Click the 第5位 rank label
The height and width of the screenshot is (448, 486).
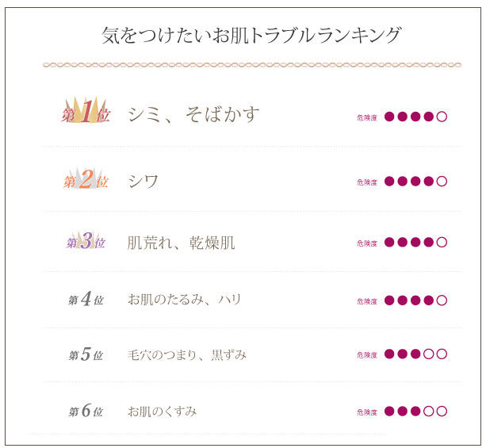86,354
